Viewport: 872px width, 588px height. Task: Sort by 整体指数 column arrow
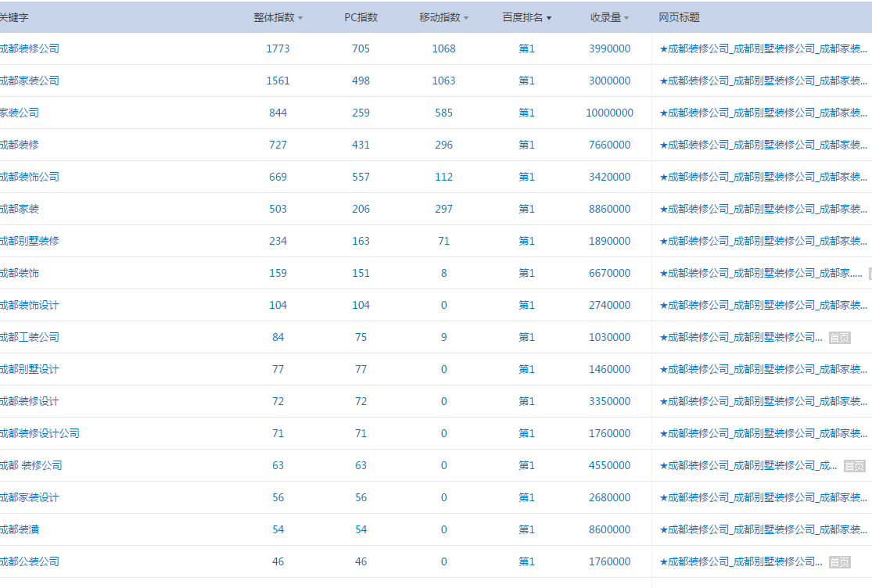tap(300, 18)
